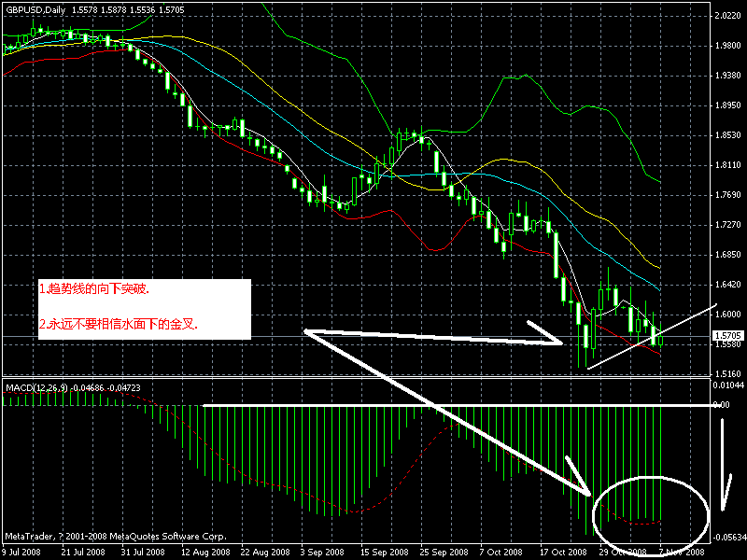
Task: Click the current price marker 1.5705
Action: coord(727,336)
